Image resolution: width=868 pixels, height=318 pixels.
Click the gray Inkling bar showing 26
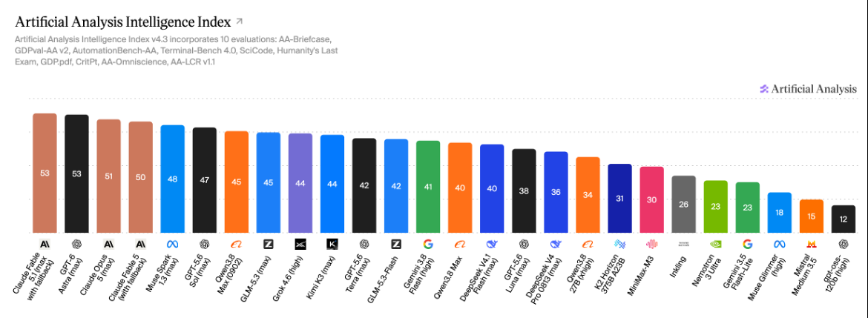click(684, 204)
